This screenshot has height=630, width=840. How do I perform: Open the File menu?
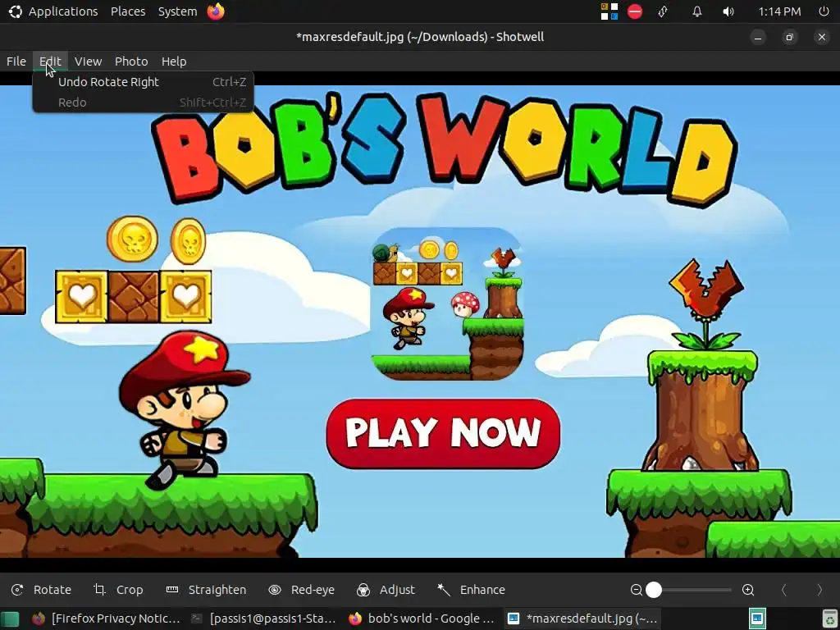coord(16,62)
